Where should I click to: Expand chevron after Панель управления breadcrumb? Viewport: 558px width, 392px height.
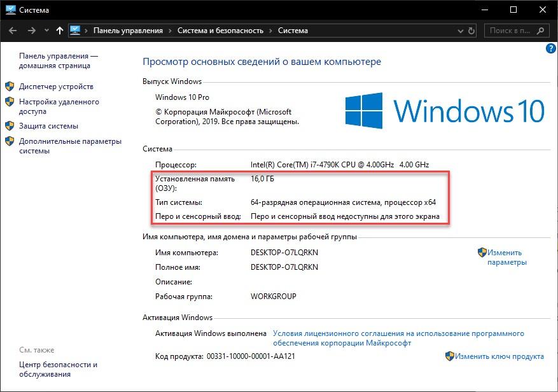[x=170, y=31]
